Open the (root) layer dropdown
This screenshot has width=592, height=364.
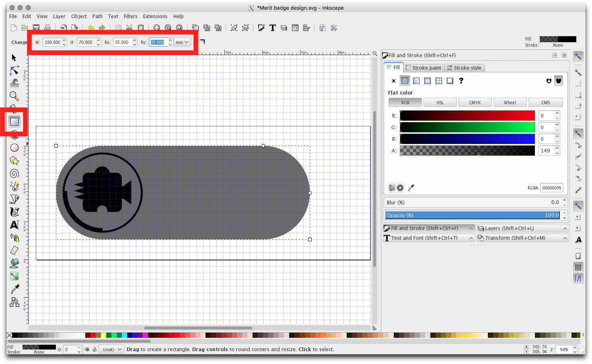111,350
